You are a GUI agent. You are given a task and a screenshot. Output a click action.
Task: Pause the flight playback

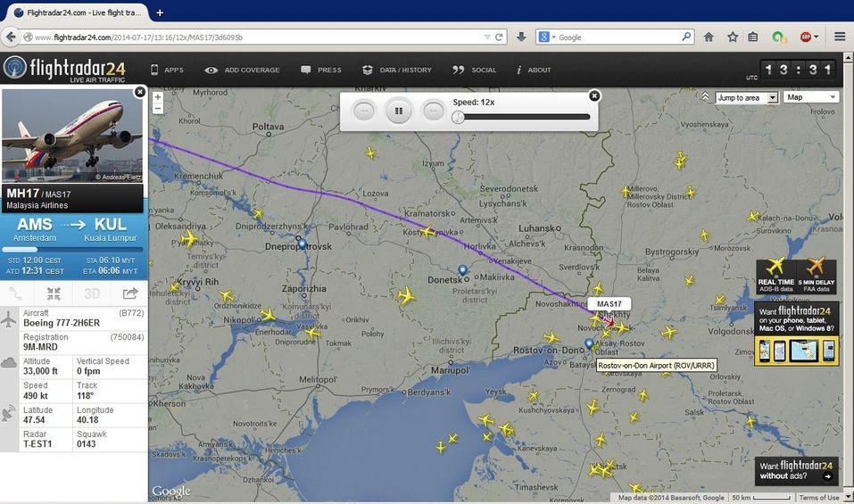[x=399, y=111]
